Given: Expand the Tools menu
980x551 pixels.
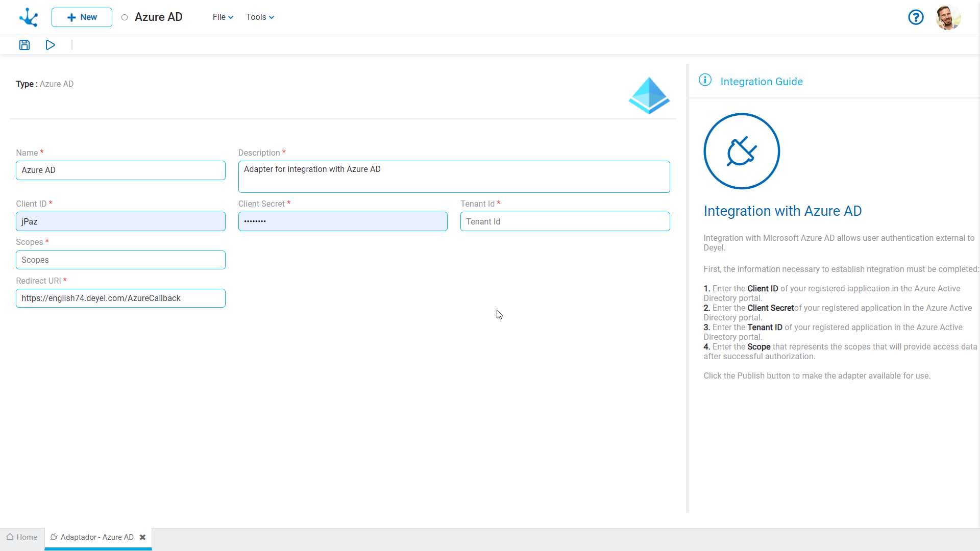Looking at the screenshot, I should 260,17.
